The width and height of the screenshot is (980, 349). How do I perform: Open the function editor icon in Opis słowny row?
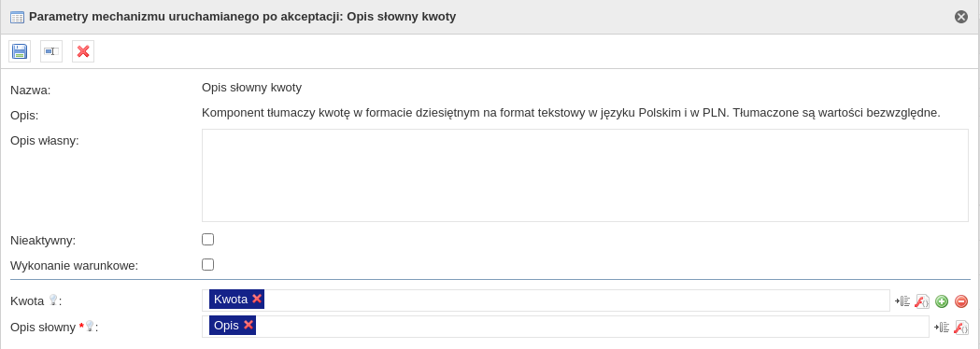pyautogui.click(x=961, y=328)
